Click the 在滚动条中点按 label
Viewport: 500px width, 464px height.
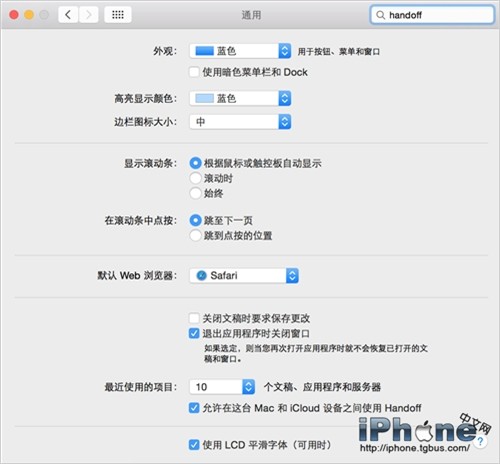141,220
